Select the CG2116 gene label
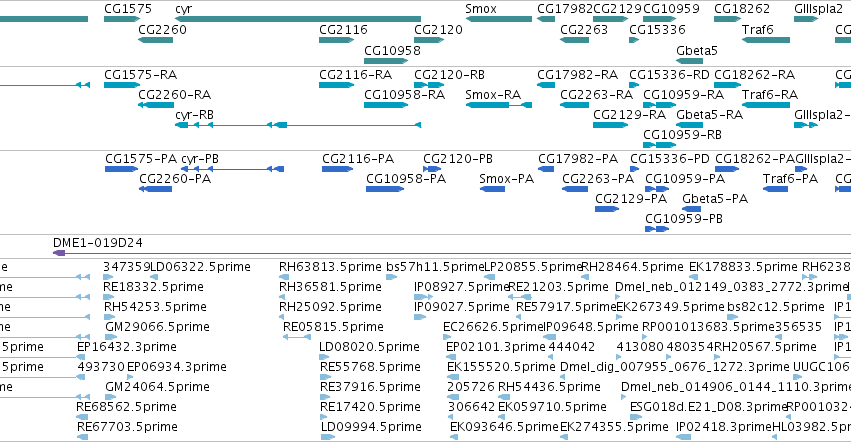The image size is (851, 442). click(x=343, y=29)
